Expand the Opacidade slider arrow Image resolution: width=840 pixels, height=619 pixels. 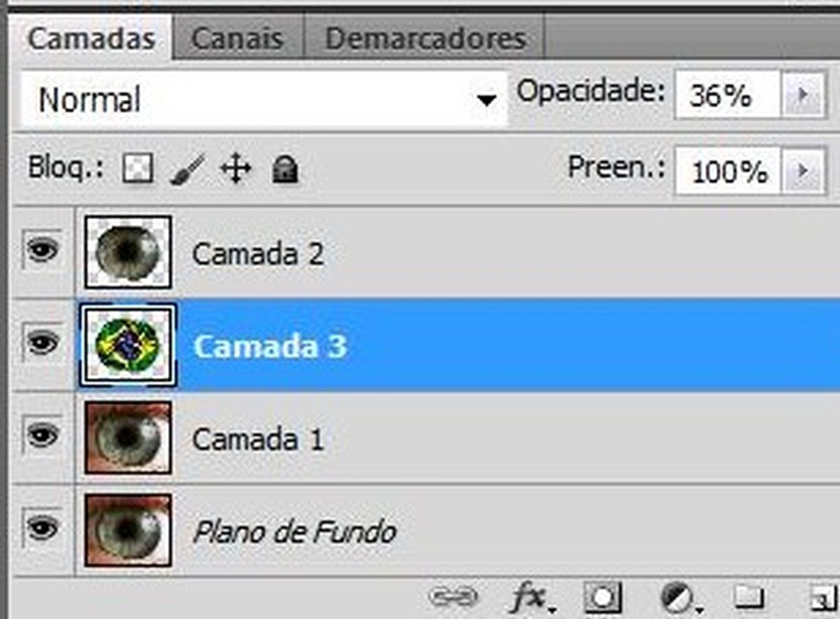tap(802, 95)
